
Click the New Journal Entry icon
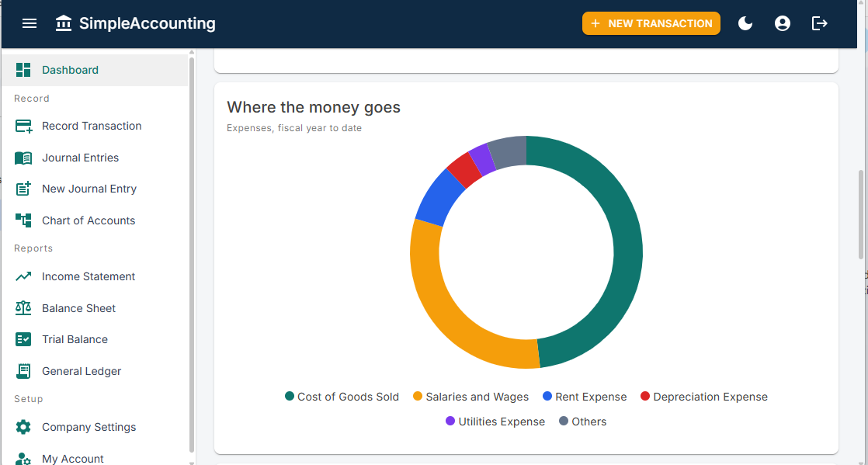tap(23, 189)
